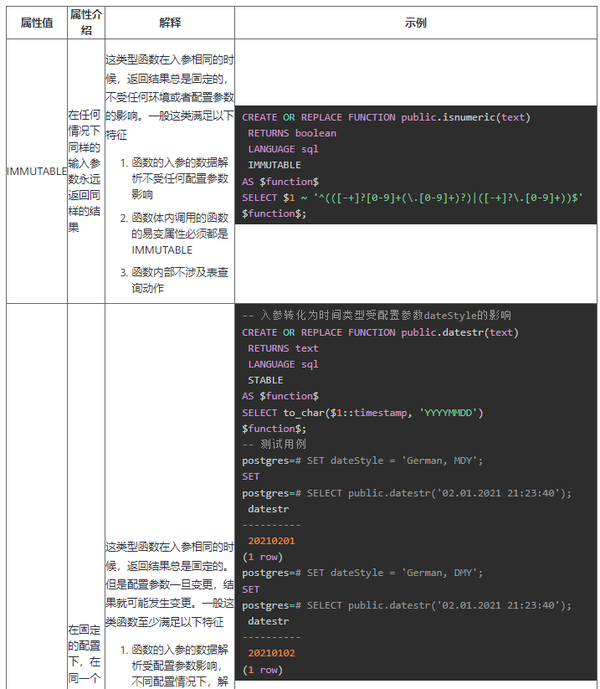Click the list item '函数内部不涉及表查询动作'
Screen dimensions: 600x689
179,280
